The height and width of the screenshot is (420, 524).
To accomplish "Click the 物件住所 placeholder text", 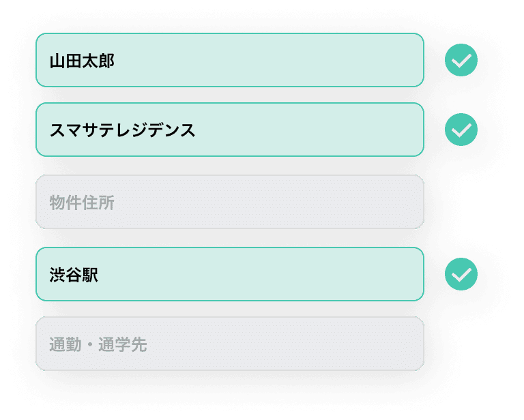I will point(82,202).
